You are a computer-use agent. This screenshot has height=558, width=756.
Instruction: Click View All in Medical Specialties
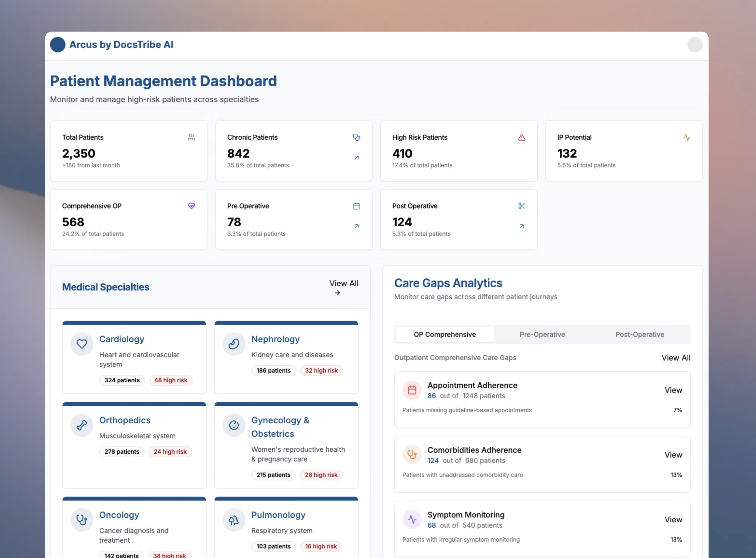(x=344, y=288)
